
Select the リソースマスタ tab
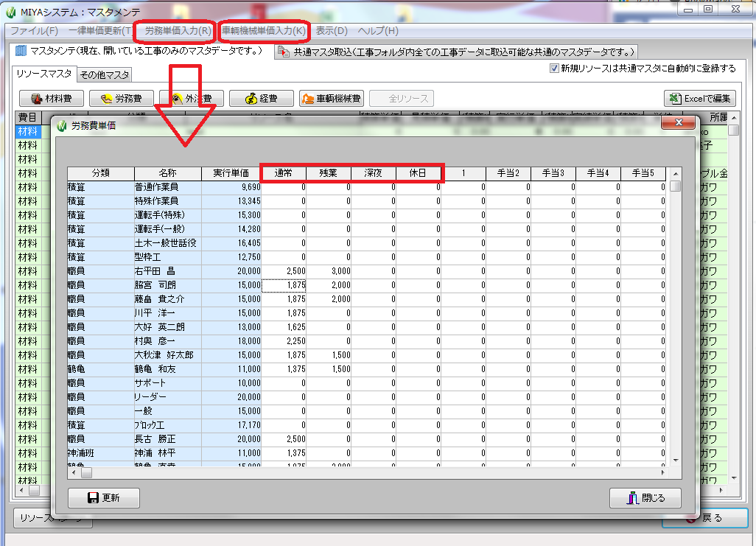click(44, 74)
